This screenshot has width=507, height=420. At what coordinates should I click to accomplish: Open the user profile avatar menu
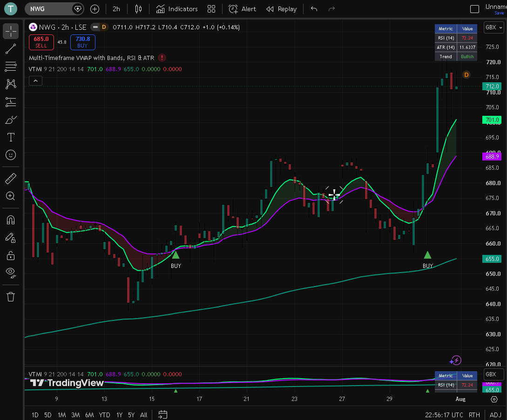point(11,9)
